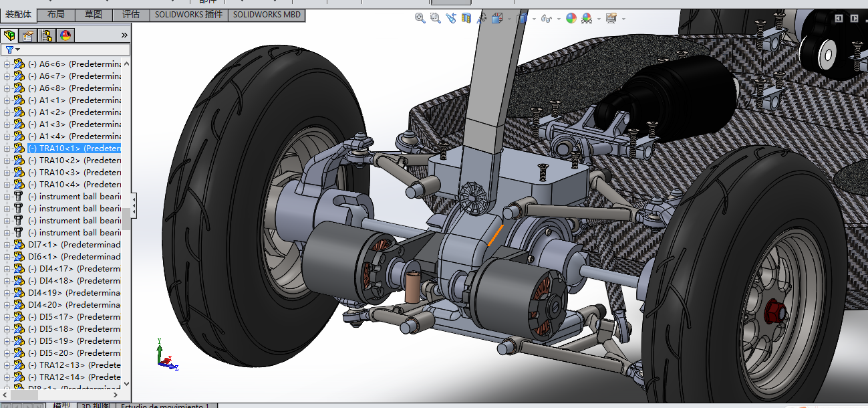This screenshot has width=868, height=408.
Task: Click the Zoom to Fit magnifier icon
Action: [420, 19]
